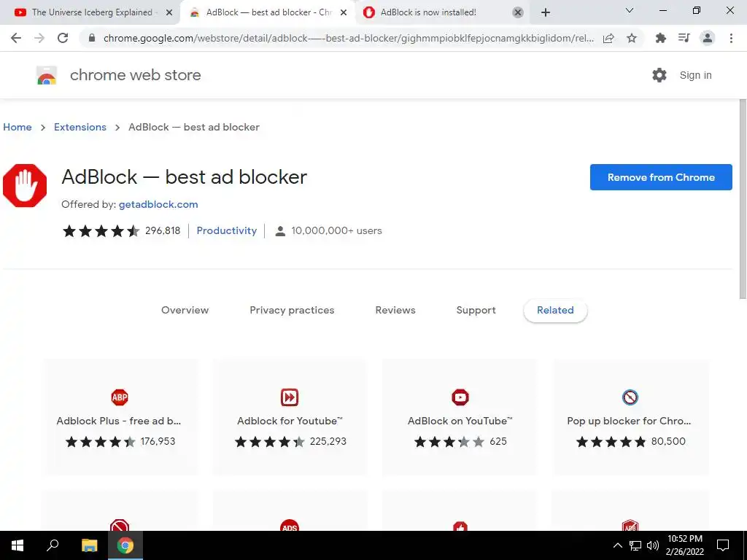Open the Support tab
The width and height of the screenshot is (747, 560).
coord(476,310)
